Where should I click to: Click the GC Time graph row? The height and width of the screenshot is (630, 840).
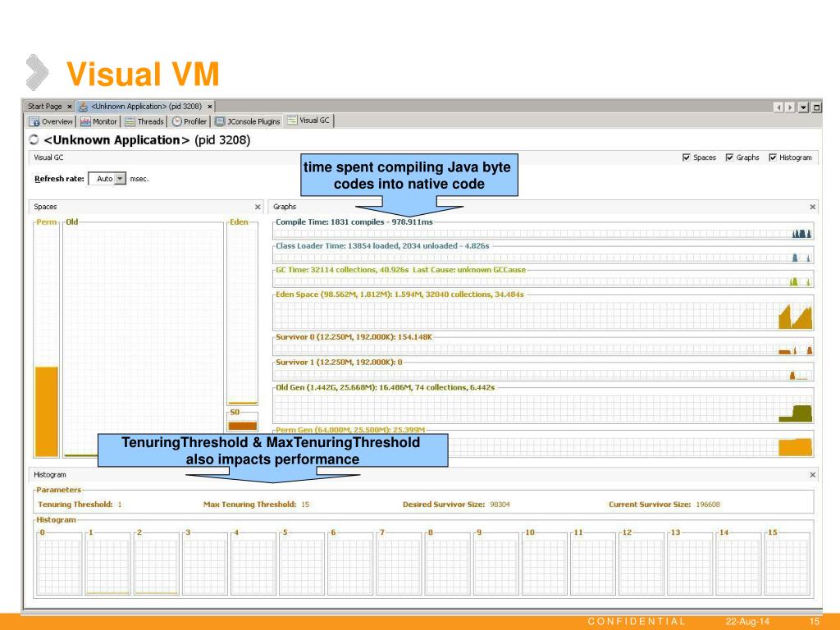543,279
